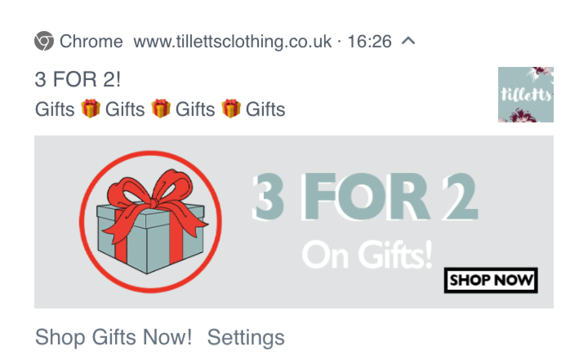This screenshot has width=588, height=364.
Task: Click the Chrome logo icon
Action: tap(44, 41)
